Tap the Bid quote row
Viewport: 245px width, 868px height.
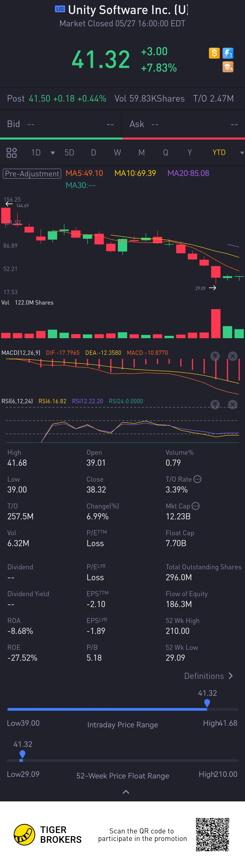pyautogui.click(x=61, y=124)
